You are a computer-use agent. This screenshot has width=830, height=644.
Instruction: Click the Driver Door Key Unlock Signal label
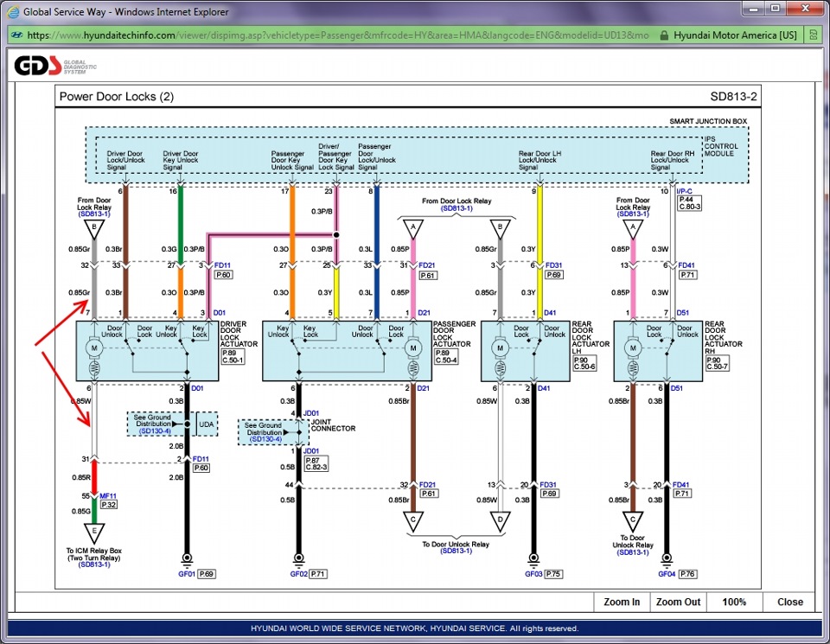point(181,160)
